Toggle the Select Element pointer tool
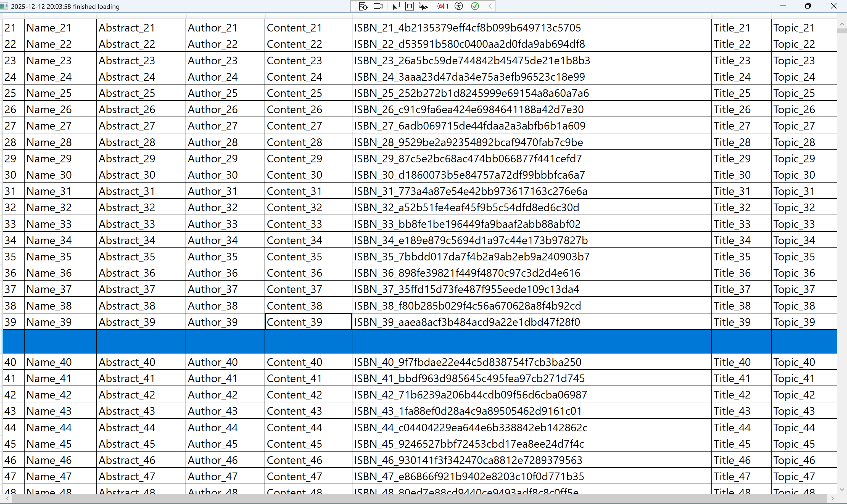 point(395,6)
